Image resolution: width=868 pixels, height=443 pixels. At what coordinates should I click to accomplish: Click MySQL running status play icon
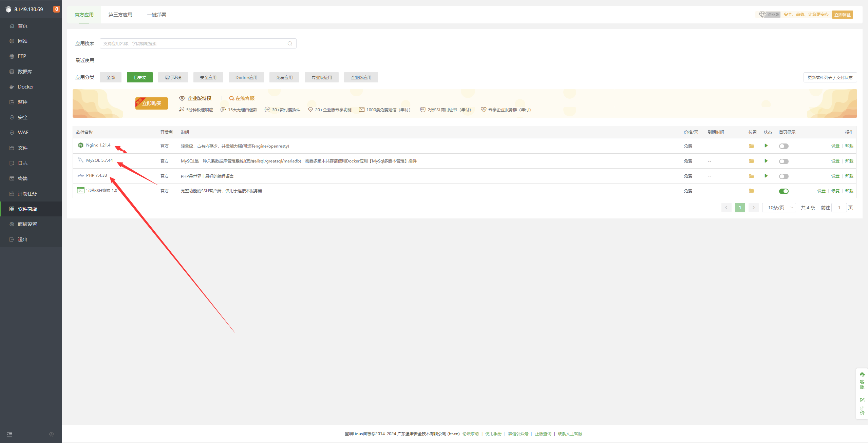[766, 161]
